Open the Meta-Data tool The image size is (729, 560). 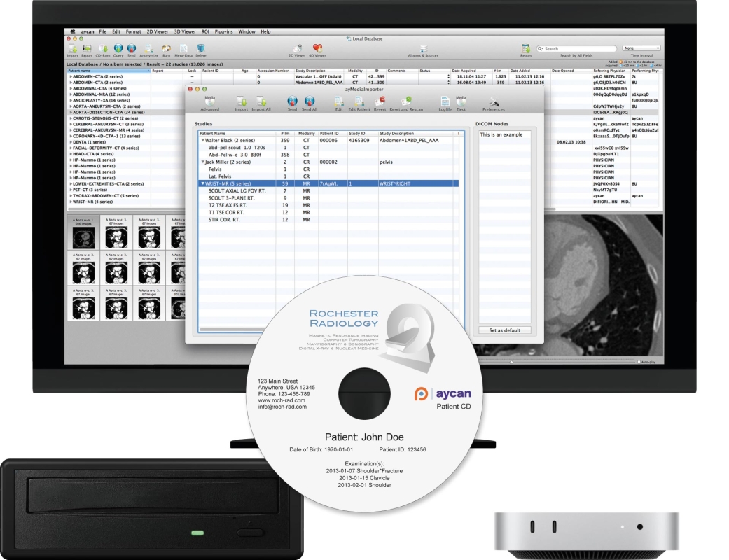[183, 48]
